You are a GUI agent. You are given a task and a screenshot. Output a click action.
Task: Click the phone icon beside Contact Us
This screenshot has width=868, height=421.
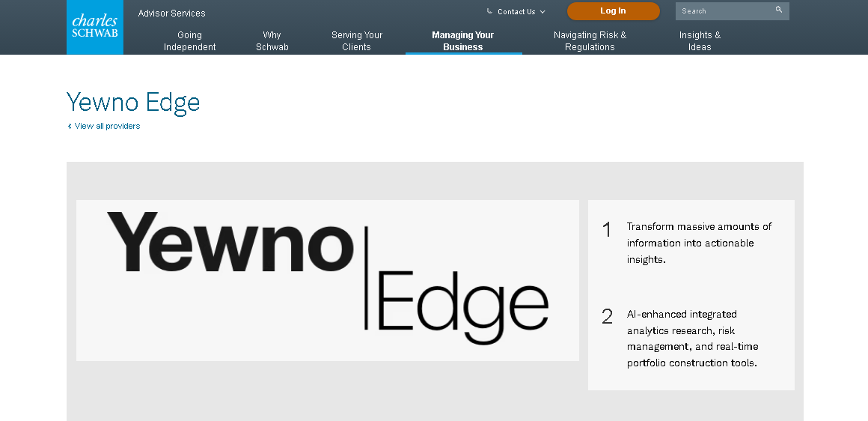coord(489,11)
